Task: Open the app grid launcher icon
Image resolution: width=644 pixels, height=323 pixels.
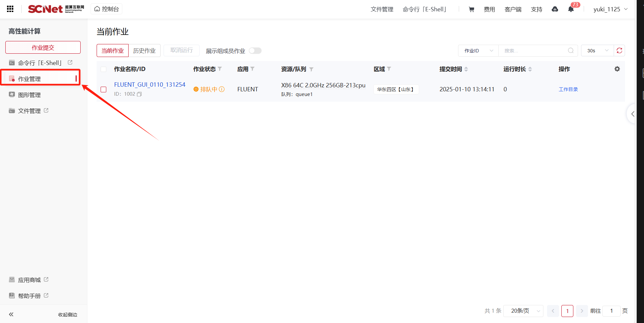Action: (10, 9)
